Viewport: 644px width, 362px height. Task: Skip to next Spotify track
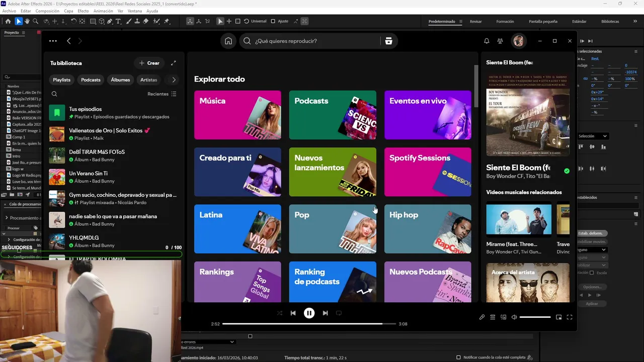point(325,313)
